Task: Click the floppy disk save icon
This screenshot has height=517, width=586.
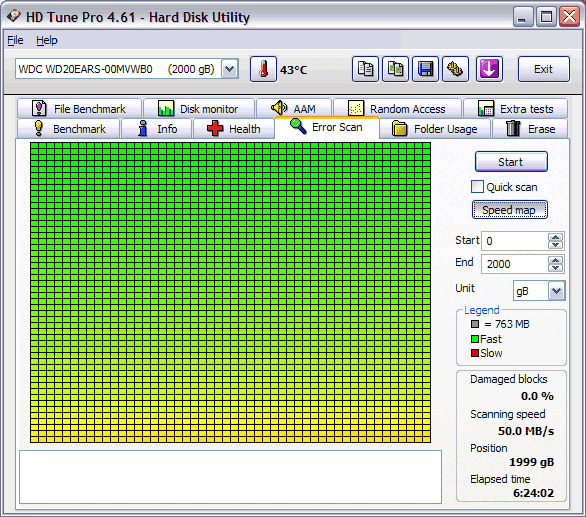Action: [x=425, y=69]
